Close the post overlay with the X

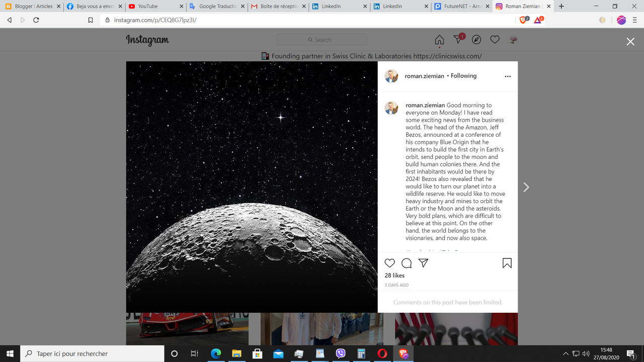point(630,42)
